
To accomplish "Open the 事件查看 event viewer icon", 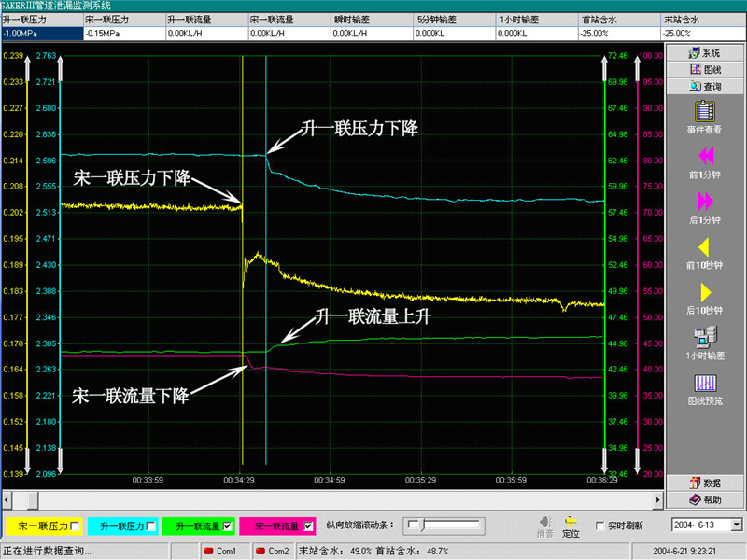I will [x=705, y=111].
